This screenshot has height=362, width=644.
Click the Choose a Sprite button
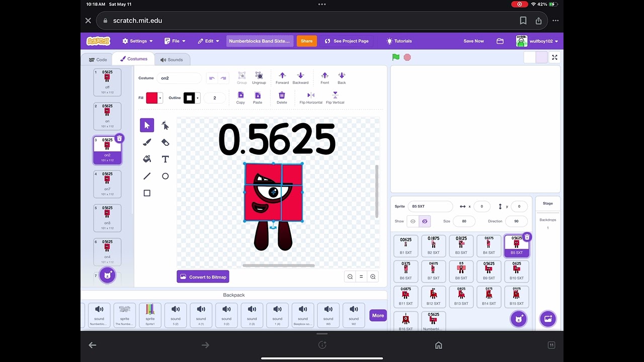click(518, 319)
